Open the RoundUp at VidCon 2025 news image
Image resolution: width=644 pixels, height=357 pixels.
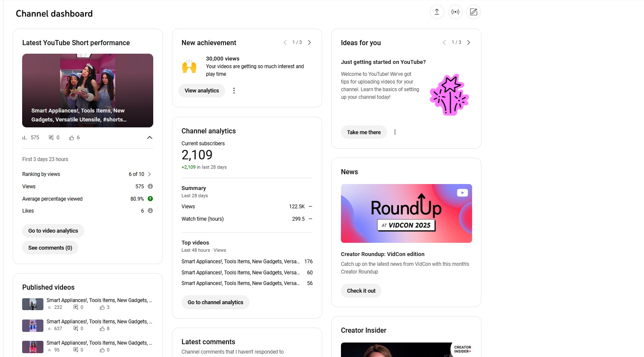point(406,213)
